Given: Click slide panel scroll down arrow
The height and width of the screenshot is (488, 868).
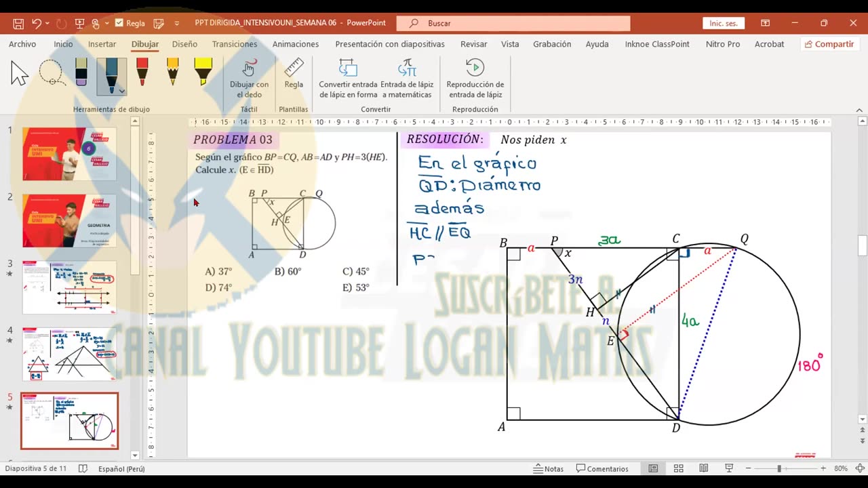Looking at the screenshot, I should pyautogui.click(x=135, y=455).
